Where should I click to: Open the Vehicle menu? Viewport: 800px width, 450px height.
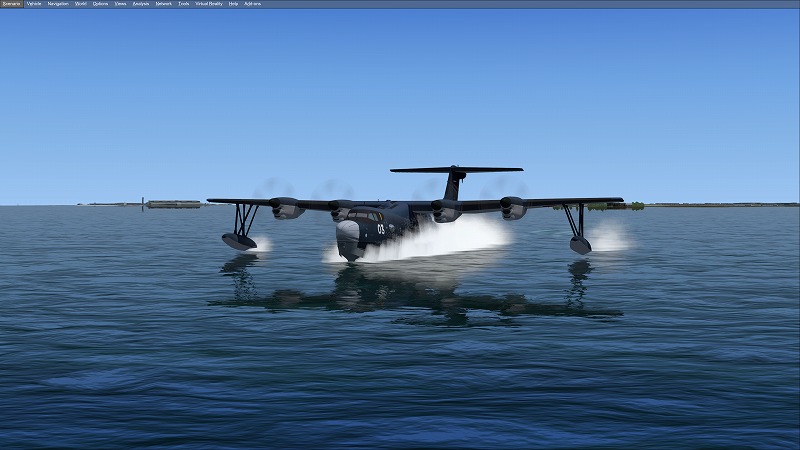pos(34,4)
